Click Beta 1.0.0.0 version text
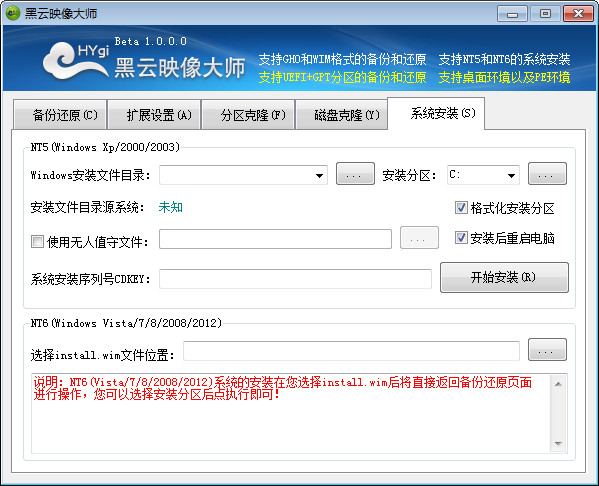 (x=151, y=41)
